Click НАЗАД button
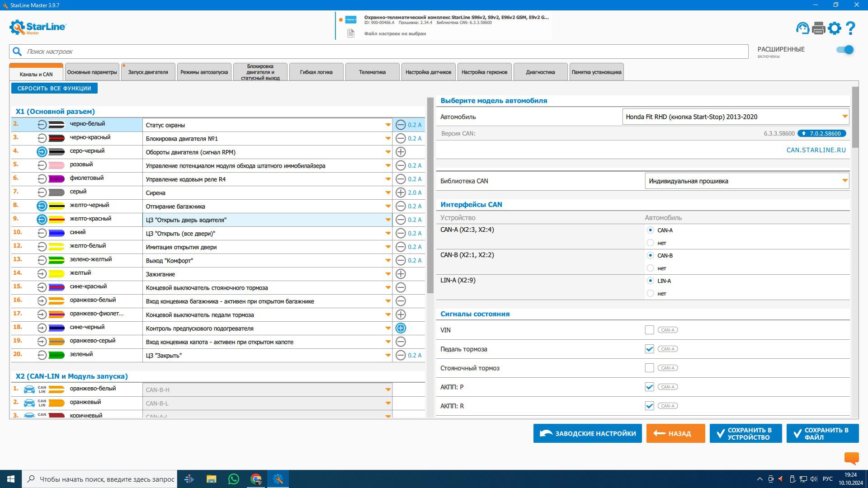Viewport: 868px width, 488px height. tap(675, 433)
